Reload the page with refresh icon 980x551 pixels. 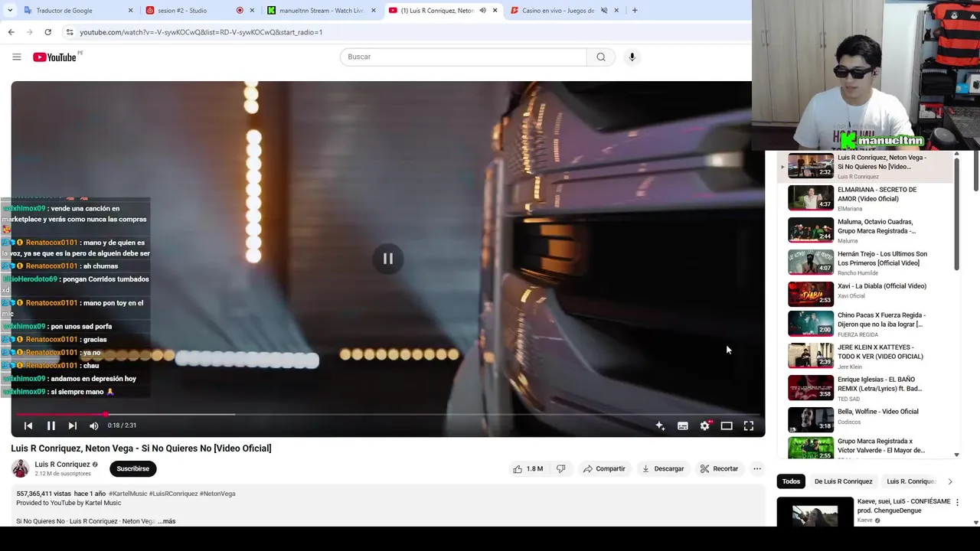(x=47, y=32)
